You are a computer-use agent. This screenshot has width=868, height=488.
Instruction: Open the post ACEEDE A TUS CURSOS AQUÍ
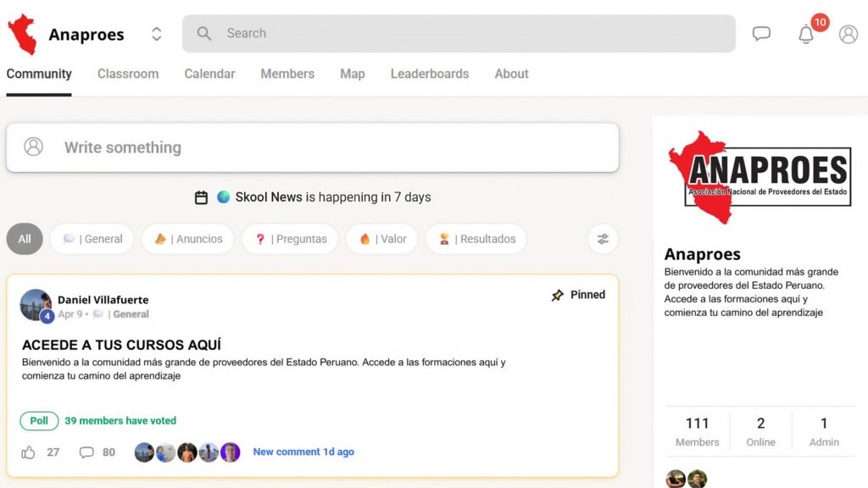pyautogui.click(x=122, y=345)
